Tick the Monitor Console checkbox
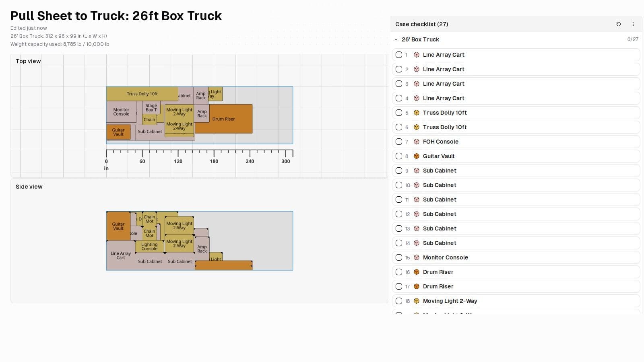 pyautogui.click(x=399, y=257)
